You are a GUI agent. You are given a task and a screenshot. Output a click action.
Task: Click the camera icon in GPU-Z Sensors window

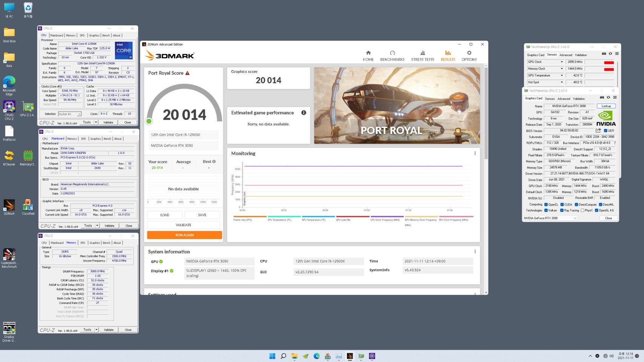click(604, 54)
